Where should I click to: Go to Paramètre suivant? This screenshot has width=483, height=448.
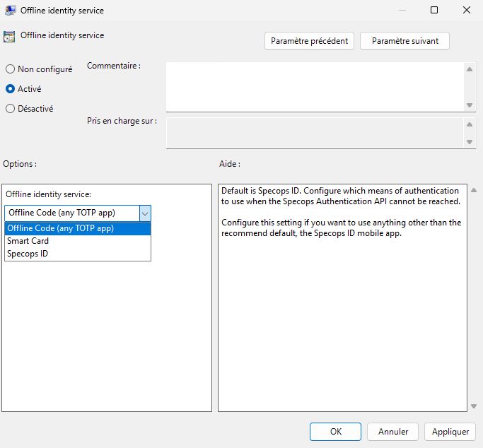[405, 41]
